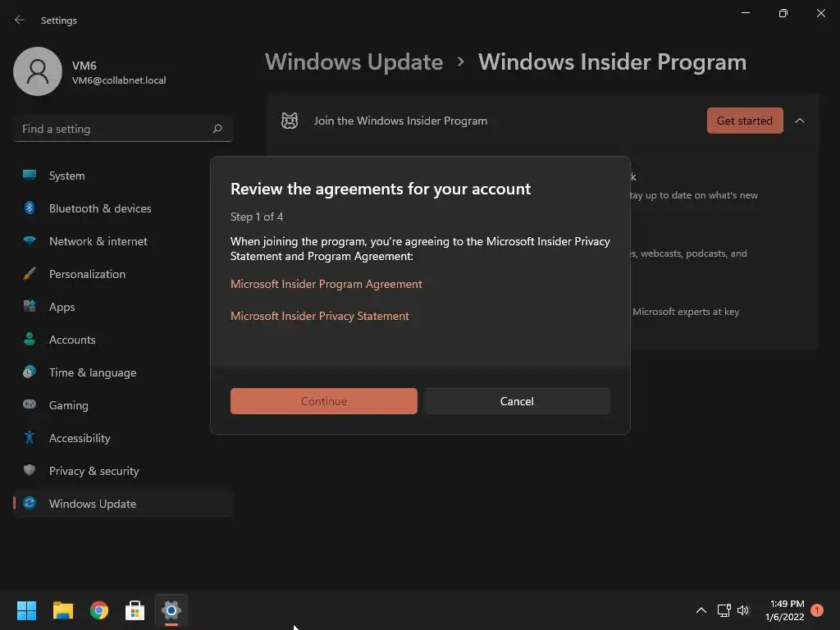
Task: Click the Personalization paintbrush icon
Action: tap(30, 274)
